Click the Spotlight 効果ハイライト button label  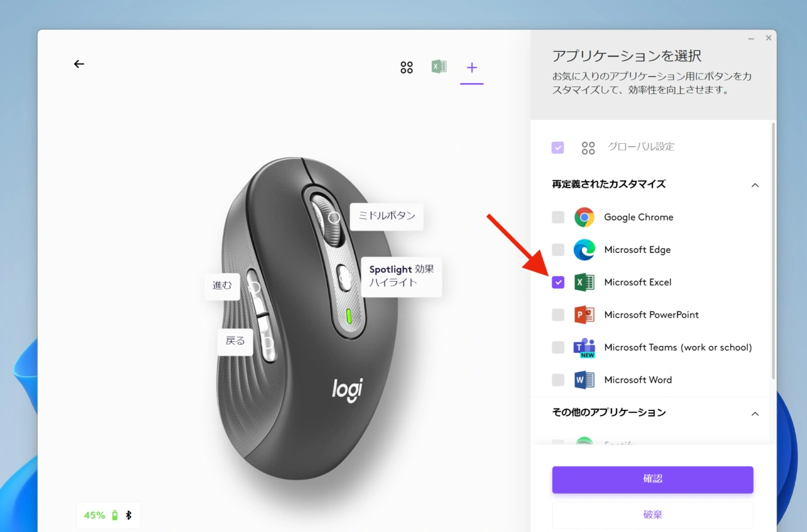[x=402, y=277]
